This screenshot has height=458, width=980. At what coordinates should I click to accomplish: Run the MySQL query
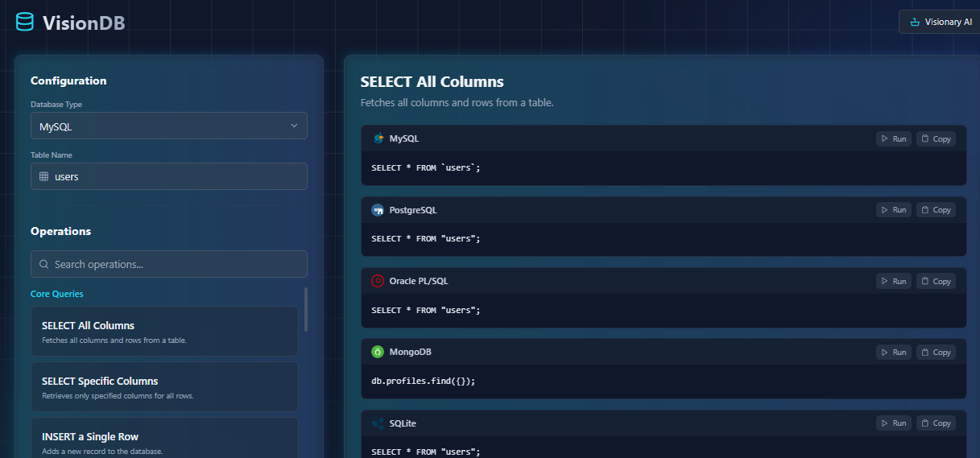894,138
